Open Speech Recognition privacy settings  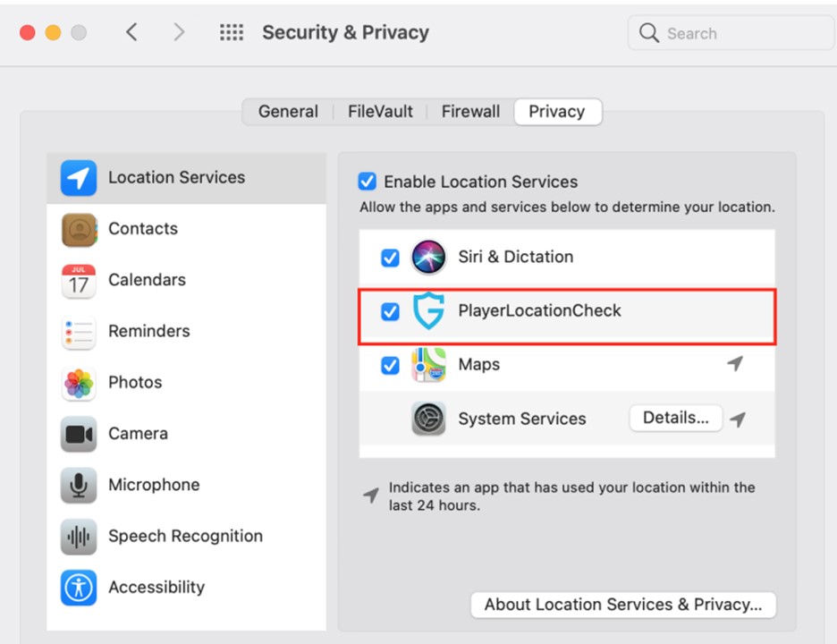185,536
